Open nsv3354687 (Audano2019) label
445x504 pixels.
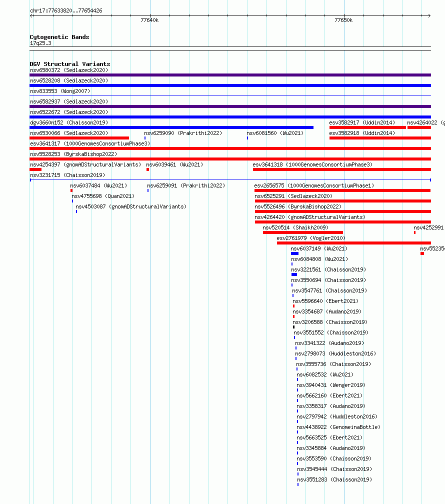coord(327,312)
